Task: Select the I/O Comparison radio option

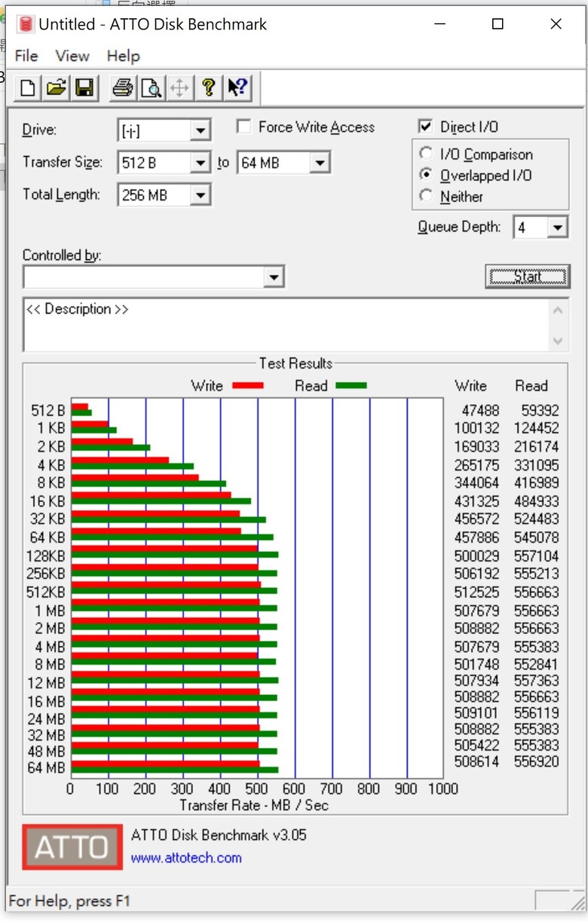Action: click(426, 154)
